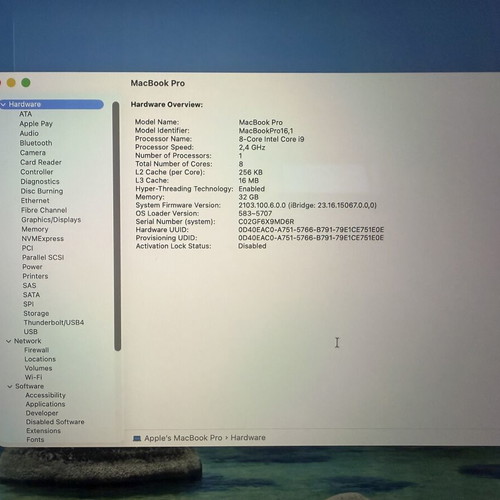
Task: Click the 32 GB memory value
Action: pyautogui.click(x=249, y=197)
